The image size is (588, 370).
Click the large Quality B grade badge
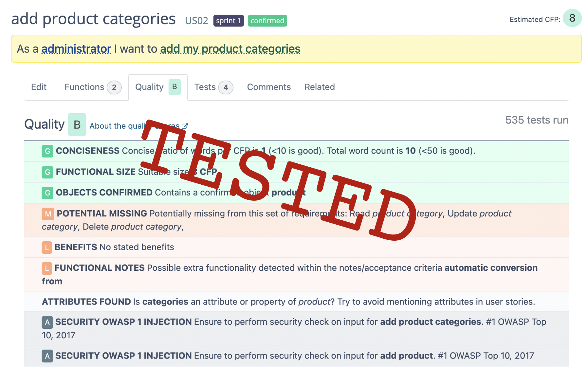pyautogui.click(x=77, y=124)
